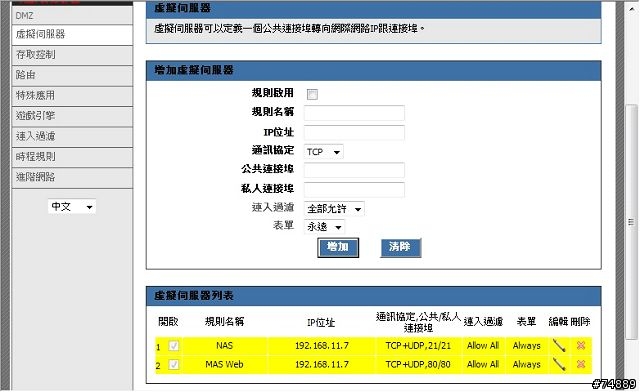This screenshot has width=640, height=392.
Task: Open the 中文 language dropdown
Action: 72,207
